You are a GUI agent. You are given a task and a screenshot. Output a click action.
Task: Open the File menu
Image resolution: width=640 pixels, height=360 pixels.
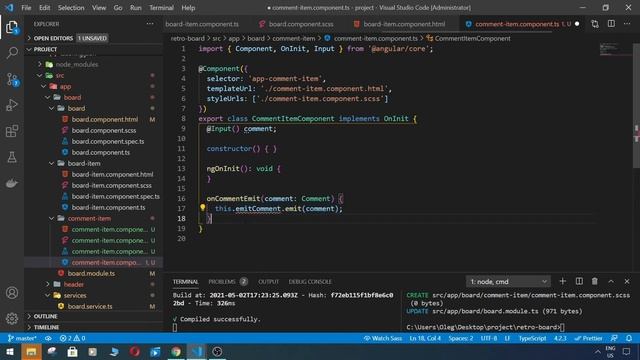pos(26,7)
